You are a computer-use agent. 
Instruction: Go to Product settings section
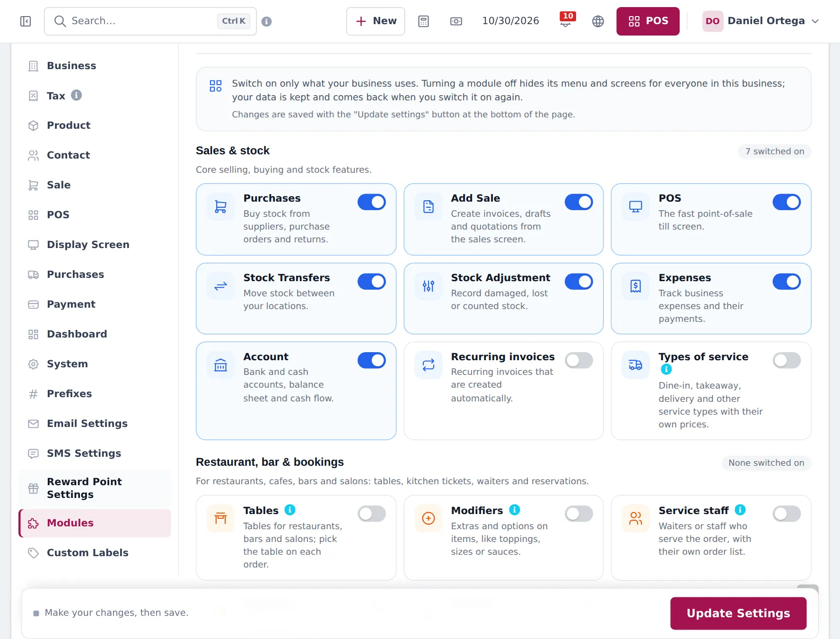pyautogui.click(x=95, y=125)
